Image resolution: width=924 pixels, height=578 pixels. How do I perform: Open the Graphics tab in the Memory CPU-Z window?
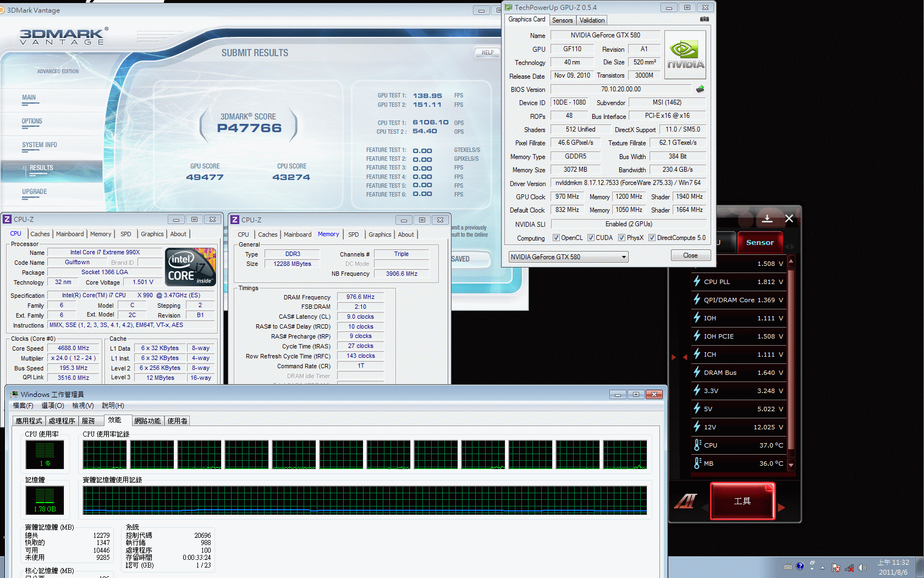click(380, 235)
